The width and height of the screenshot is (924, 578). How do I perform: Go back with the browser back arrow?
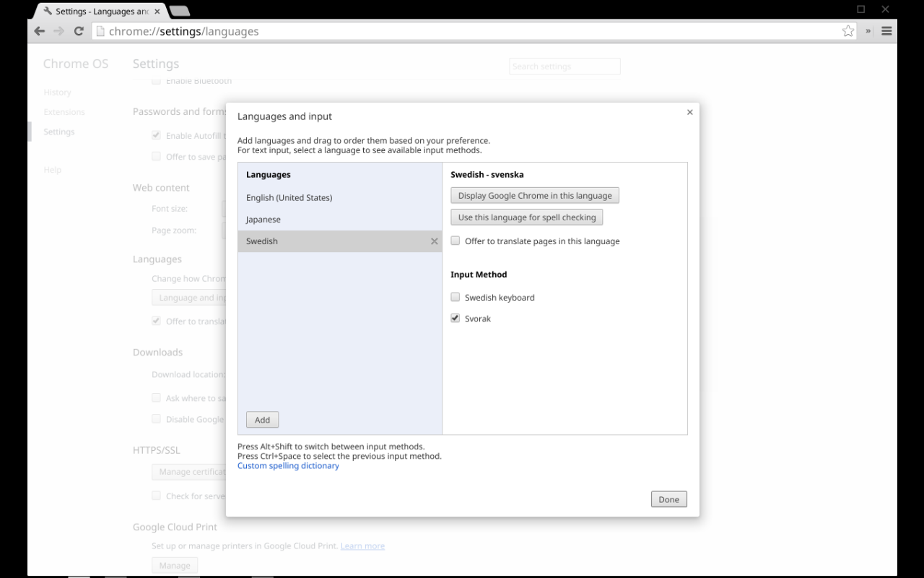[40, 31]
